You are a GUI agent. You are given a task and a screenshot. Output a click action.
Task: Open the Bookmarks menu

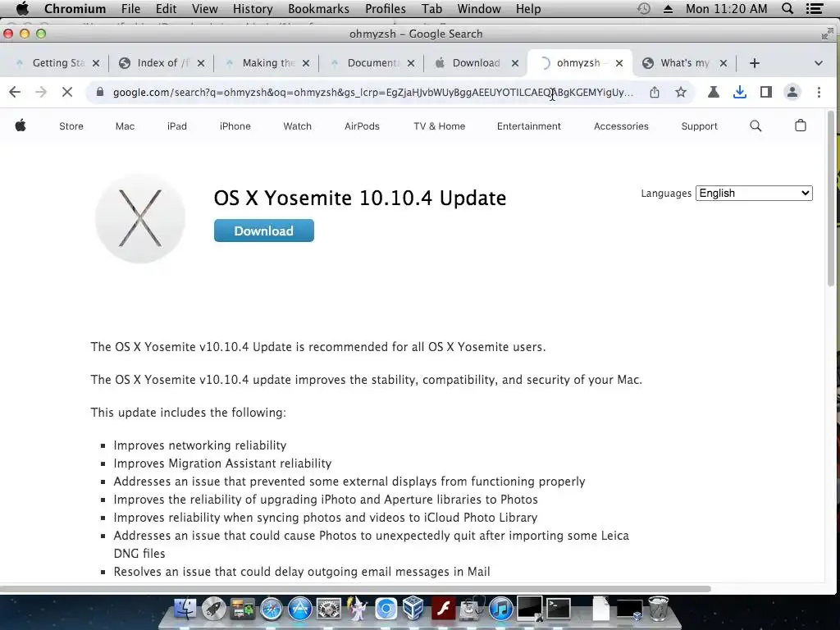(319, 8)
